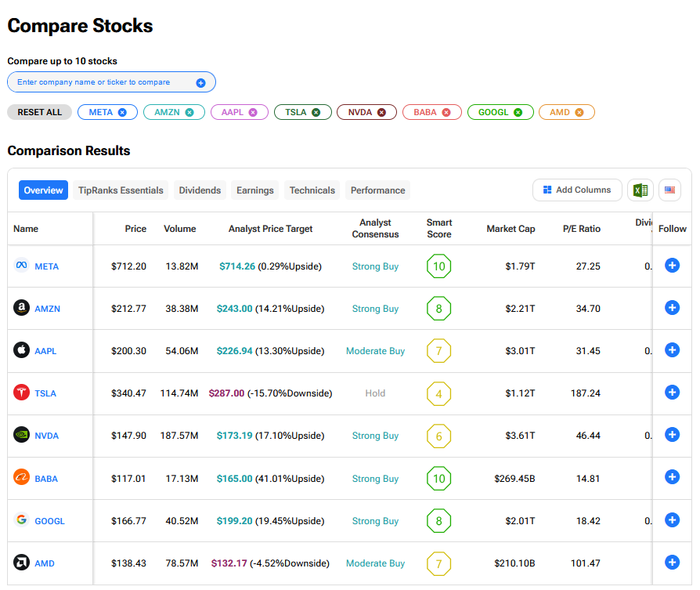Click the AMD company logo
Viewport: 700px width, 590px height.
pos(21,563)
